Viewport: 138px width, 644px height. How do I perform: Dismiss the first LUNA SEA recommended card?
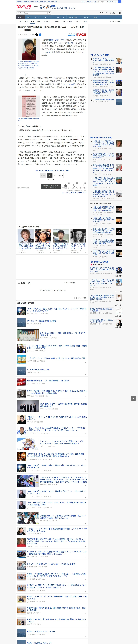(33, 252)
